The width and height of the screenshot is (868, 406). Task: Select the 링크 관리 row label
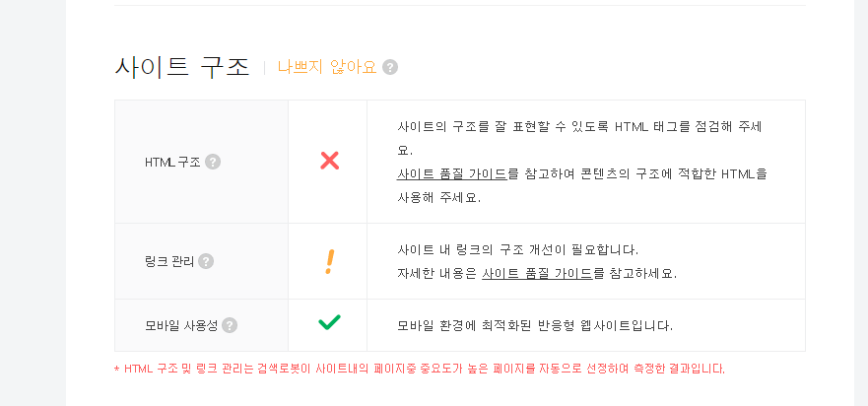click(168, 262)
